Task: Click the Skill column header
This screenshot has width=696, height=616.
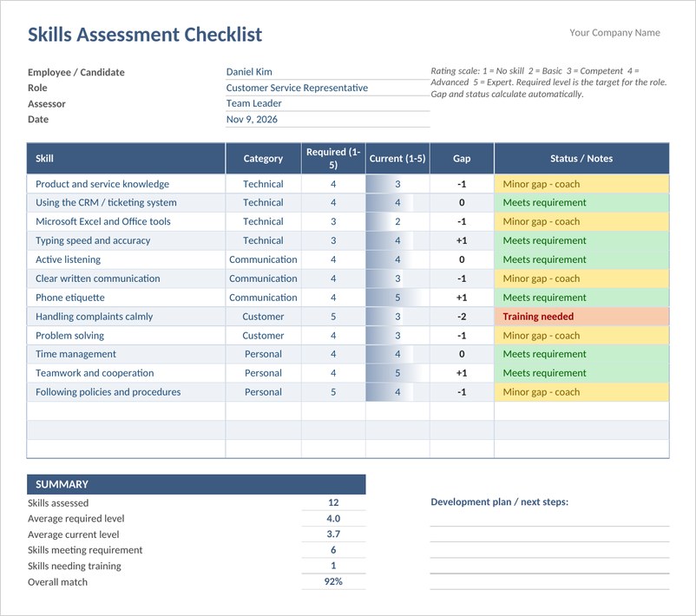Action: pyautogui.click(x=126, y=159)
